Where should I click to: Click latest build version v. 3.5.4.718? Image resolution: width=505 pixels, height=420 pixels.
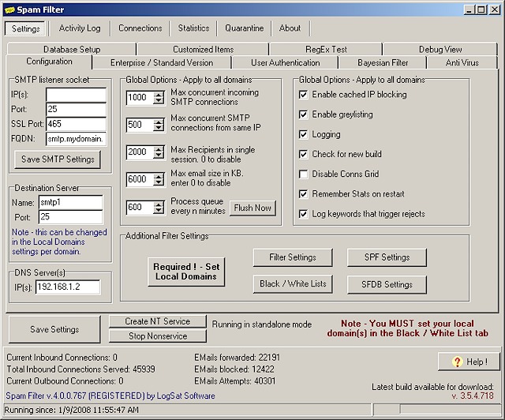pyautogui.click(x=472, y=396)
